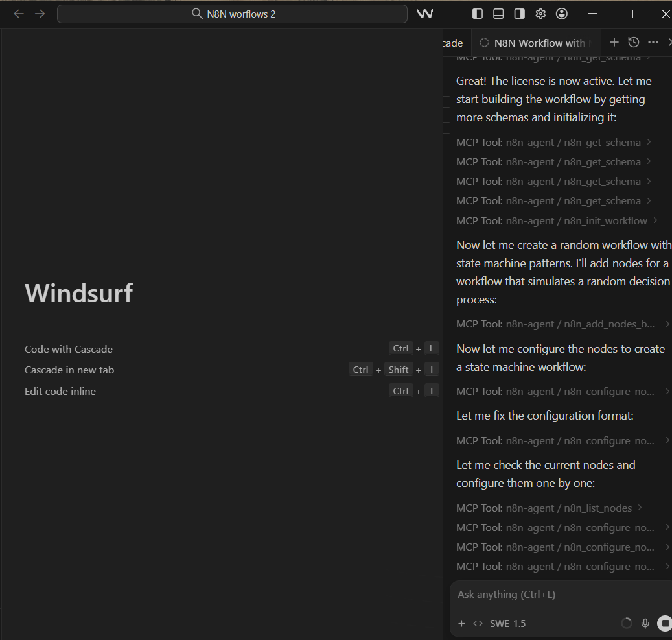Open the Windsurf settings gear
The height and width of the screenshot is (640, 672).
tap(540, 13)
